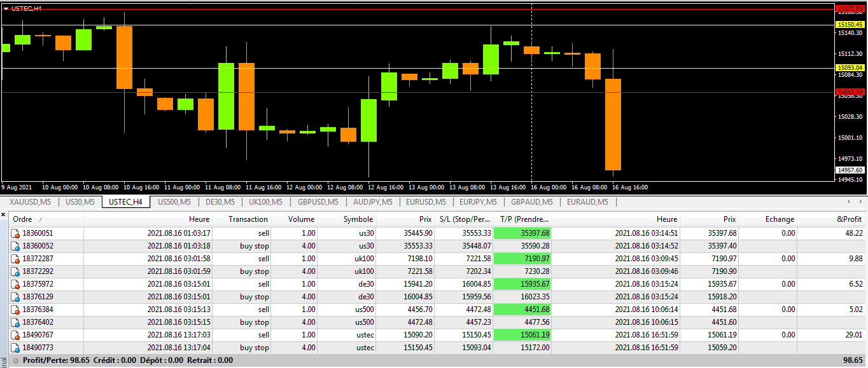Screen dimensions: 868x368
Task: Switch to the XAUUSD,M5 chart tab
Action: (x=31, y=202)
